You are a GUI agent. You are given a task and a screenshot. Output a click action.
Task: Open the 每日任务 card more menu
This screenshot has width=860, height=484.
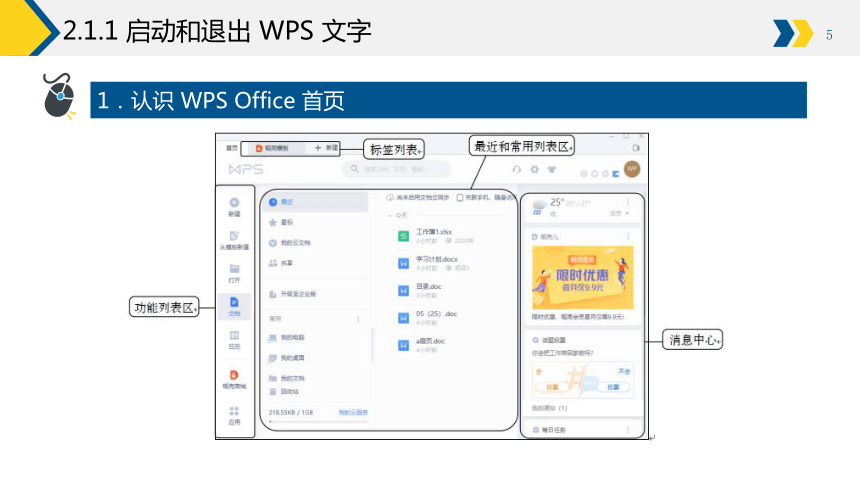click(628, 430)
